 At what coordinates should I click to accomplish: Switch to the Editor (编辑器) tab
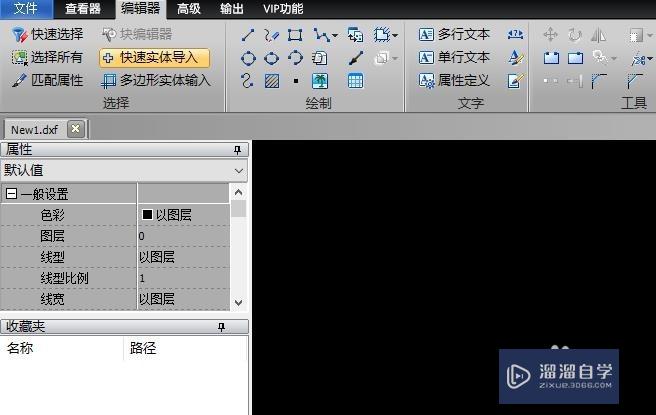click(141, 9)
